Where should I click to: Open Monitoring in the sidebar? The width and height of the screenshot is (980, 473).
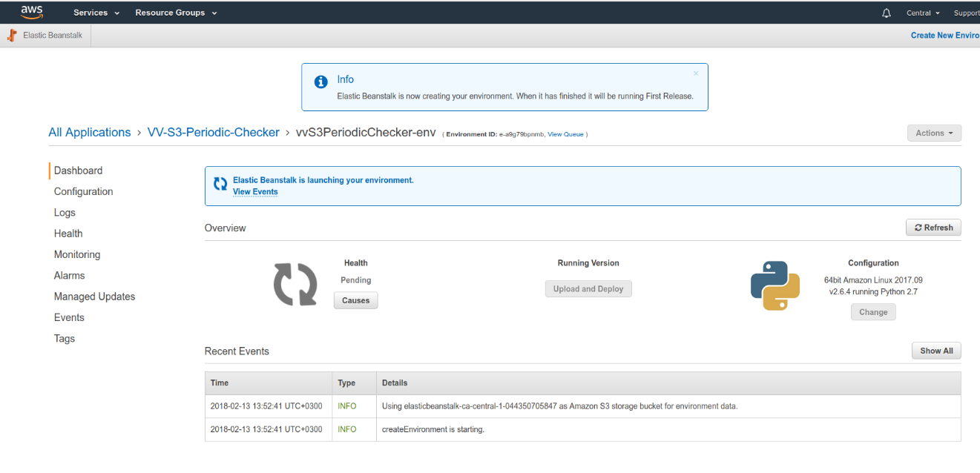click(77, 254)
